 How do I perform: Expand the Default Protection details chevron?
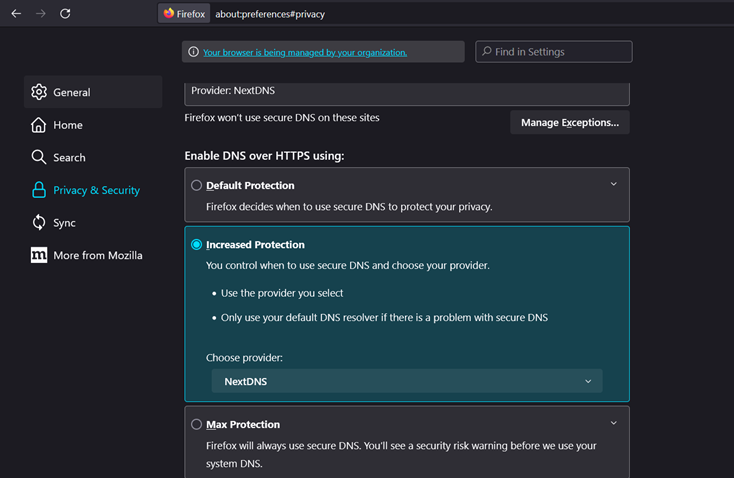click(613, 184)
